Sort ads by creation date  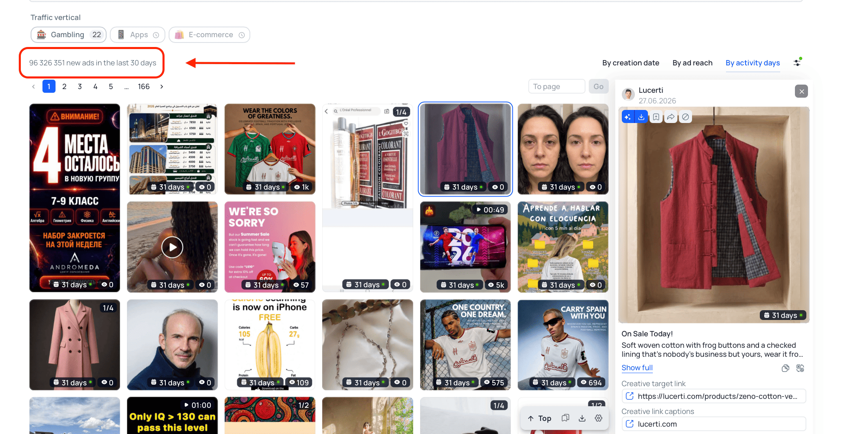631,63
